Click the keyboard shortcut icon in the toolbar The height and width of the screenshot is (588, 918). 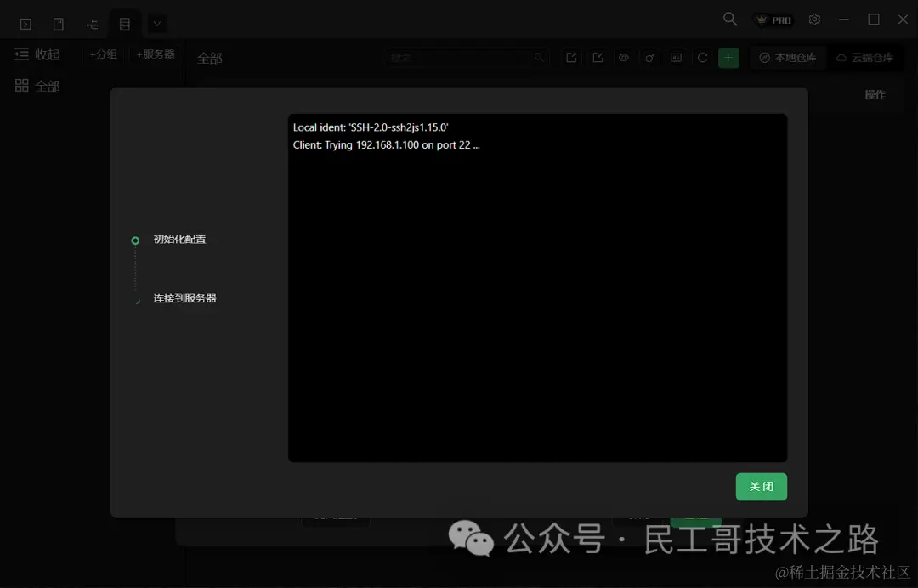coord(676,57)
